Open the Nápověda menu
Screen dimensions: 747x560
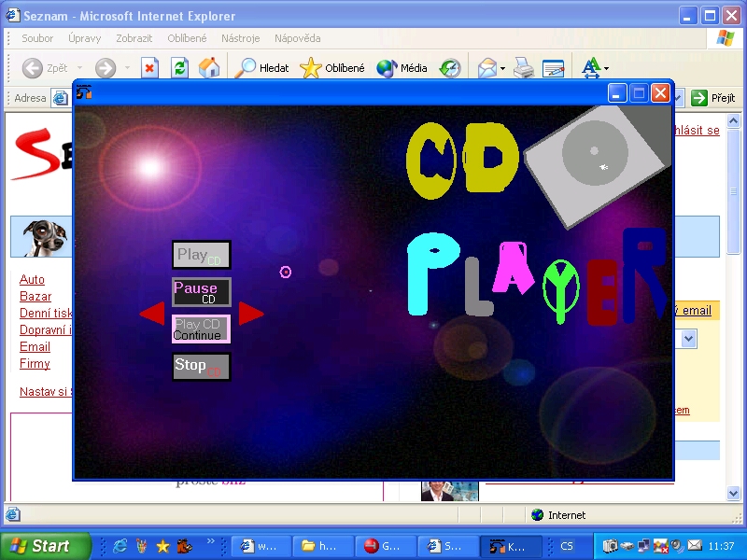(x=297, y=38)
